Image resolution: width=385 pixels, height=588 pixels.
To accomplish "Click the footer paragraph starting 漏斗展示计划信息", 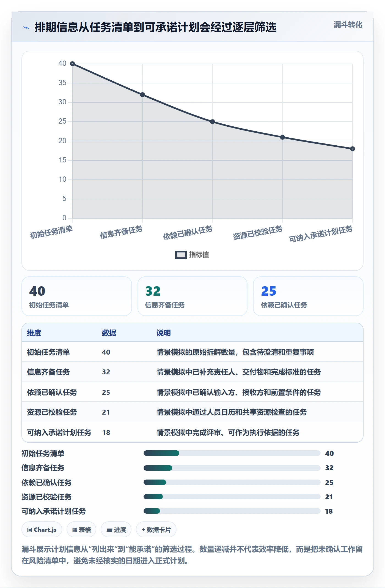I will [x=192, y=555].
